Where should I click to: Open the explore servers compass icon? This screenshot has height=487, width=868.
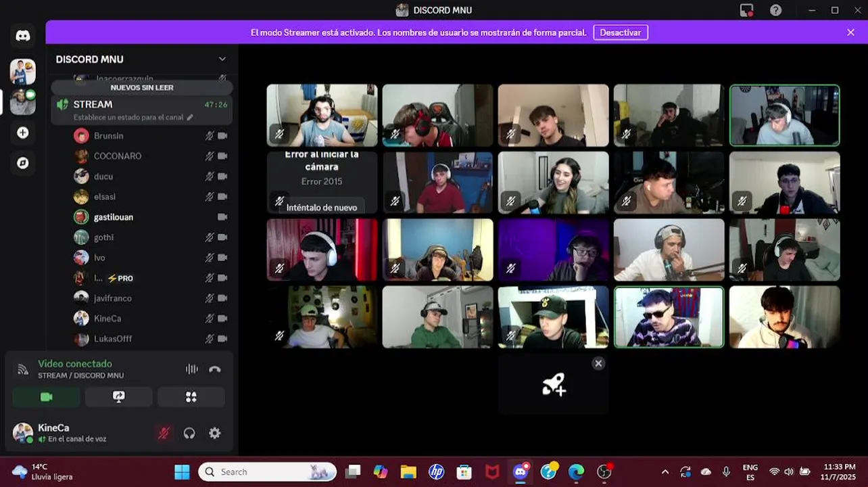(23, 163)
